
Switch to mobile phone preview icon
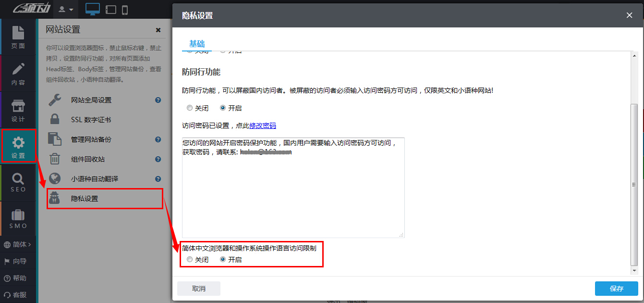125,10
